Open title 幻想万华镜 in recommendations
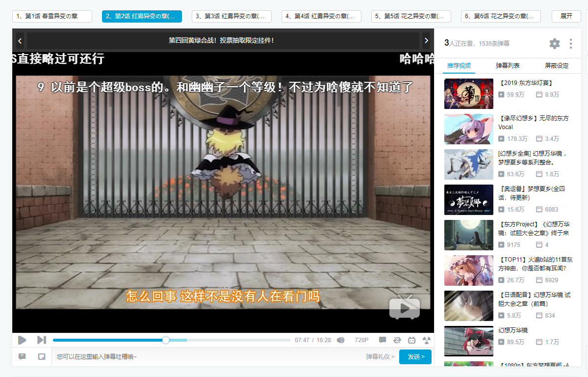Screen dimensions: 588x377 coord(513,330)
